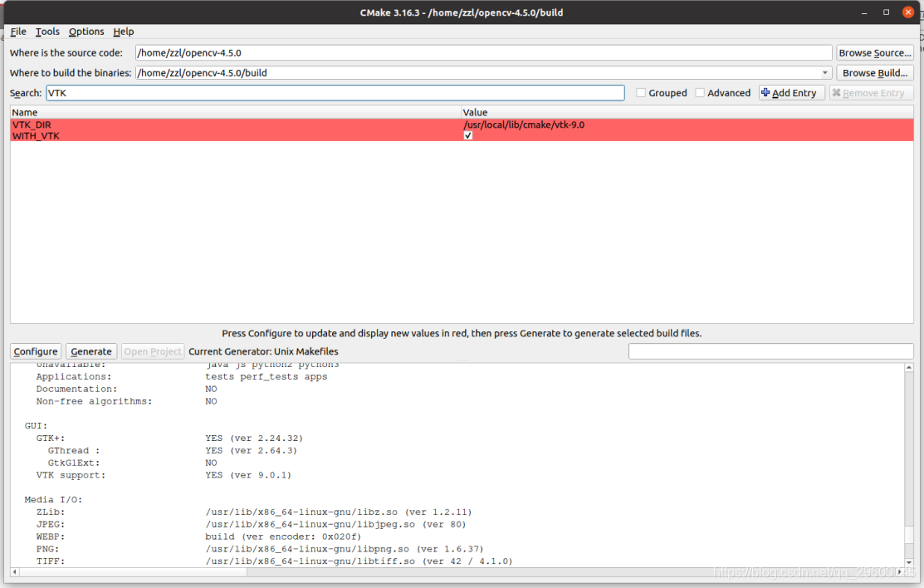This screenshot has height=588, width=924.
Task: Click the source code path field
Action: click(x=483, y=53)
